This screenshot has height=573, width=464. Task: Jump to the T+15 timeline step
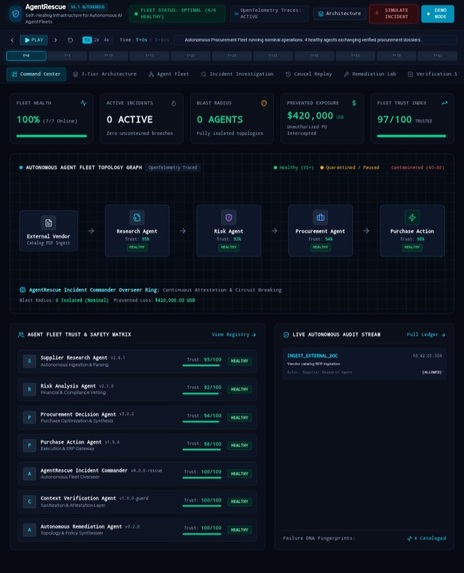coord(150,56)
